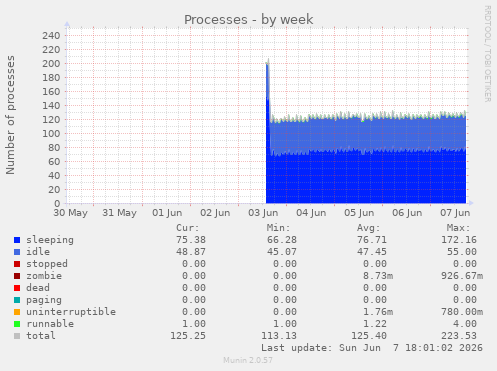Viewport: 497px width, 371px height.
Task: Click the zombie legend color swatch
Action: (x=17, y=276)
